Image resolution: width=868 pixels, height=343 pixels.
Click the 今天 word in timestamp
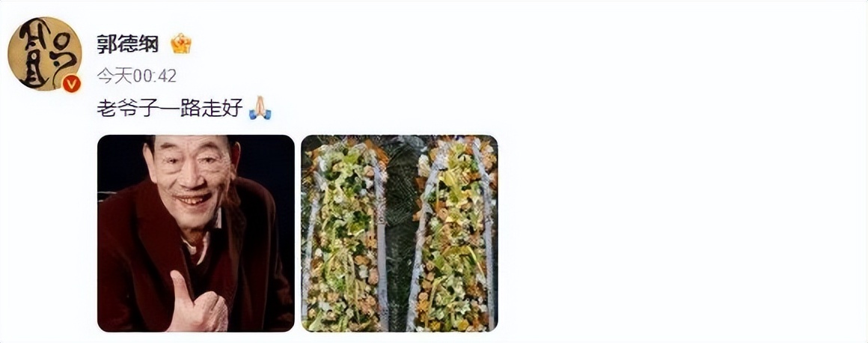click(114, 76)
